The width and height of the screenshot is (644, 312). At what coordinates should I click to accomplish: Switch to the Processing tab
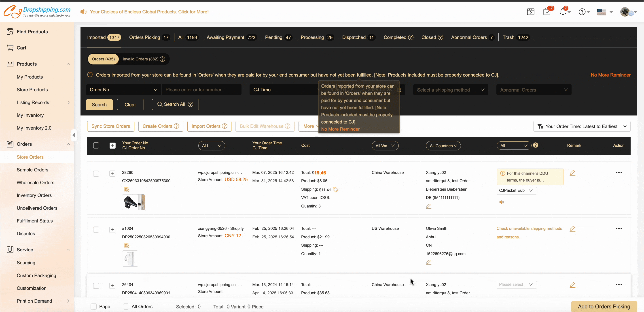(317, 37)
